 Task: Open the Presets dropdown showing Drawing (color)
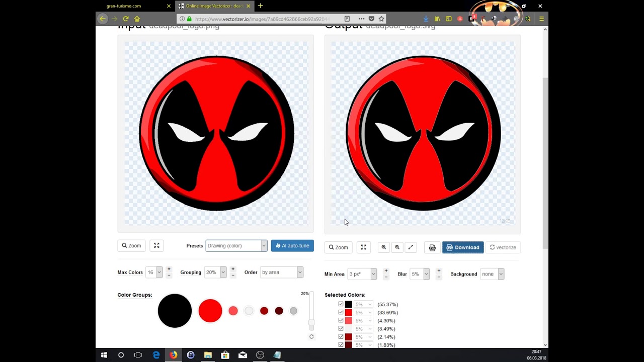tap(236, 246)
